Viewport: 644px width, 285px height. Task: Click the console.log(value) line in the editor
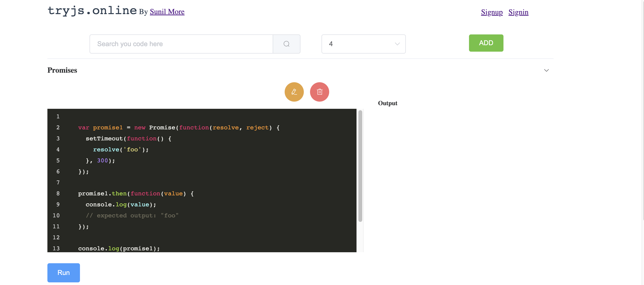point(121,204)
